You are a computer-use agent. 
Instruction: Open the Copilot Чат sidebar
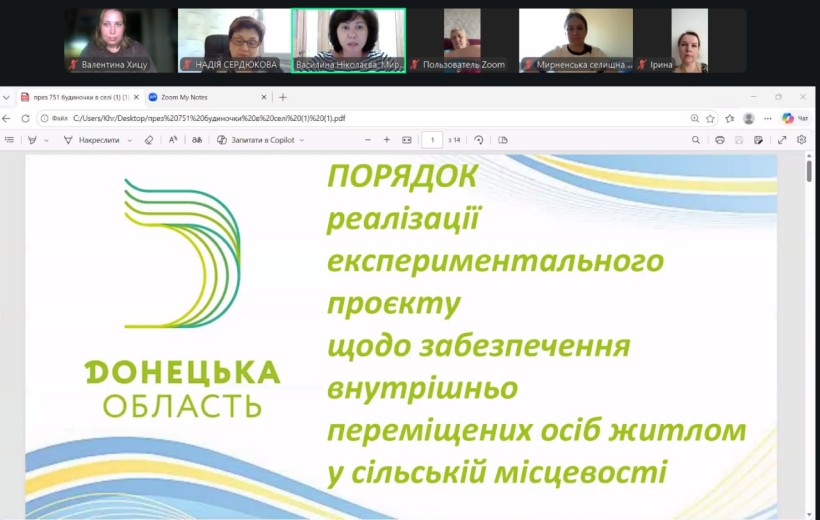pyautogui.click(x=795, y=118)
